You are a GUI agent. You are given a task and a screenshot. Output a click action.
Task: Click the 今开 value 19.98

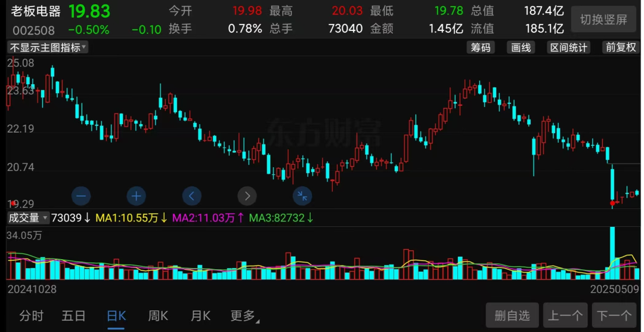(x=247, y=11)
